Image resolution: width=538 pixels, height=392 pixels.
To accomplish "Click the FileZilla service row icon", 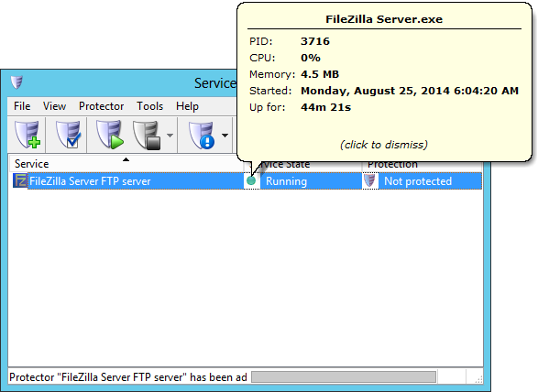I will (20, 180).
